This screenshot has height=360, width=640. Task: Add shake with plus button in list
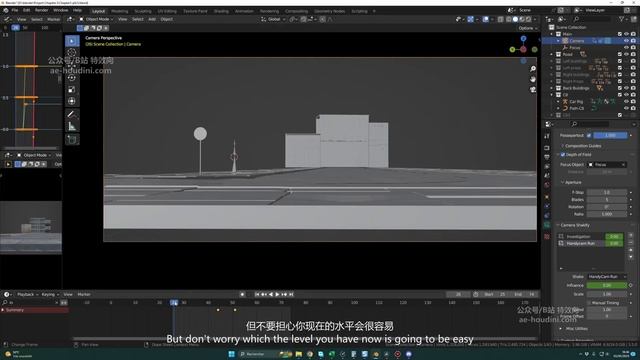pyautogui.click(x=631, y=236)
